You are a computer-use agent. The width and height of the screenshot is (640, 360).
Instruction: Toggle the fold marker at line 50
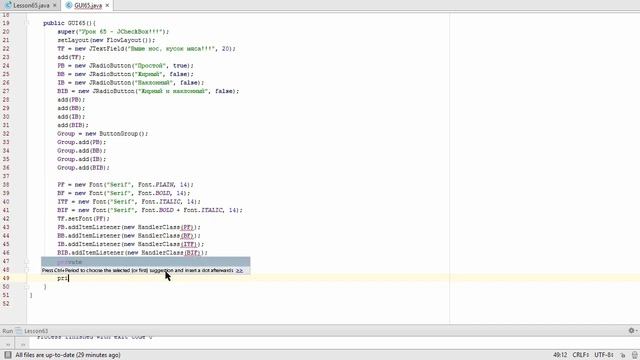tap(27, 287)
